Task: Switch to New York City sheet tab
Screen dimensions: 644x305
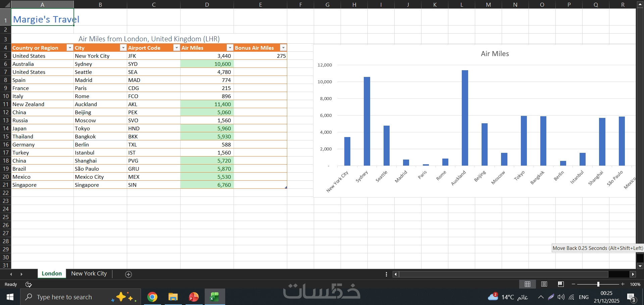Action: pos(89,274)
